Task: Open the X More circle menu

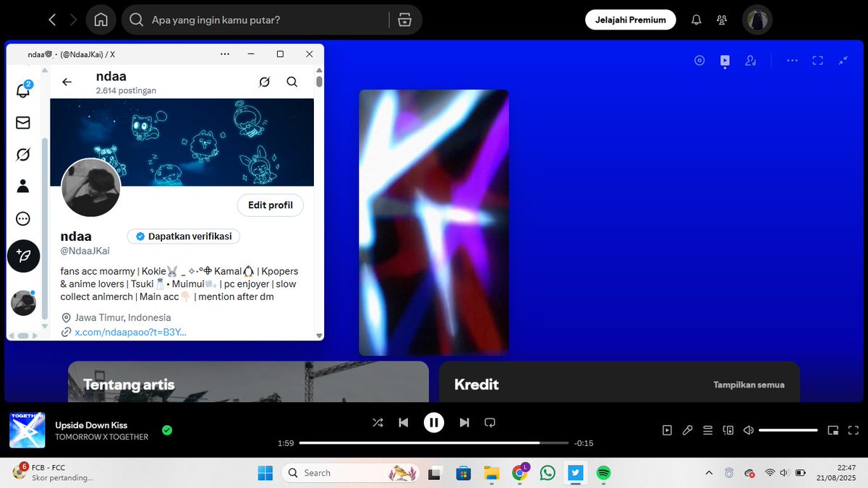Action: click(23, 218)
